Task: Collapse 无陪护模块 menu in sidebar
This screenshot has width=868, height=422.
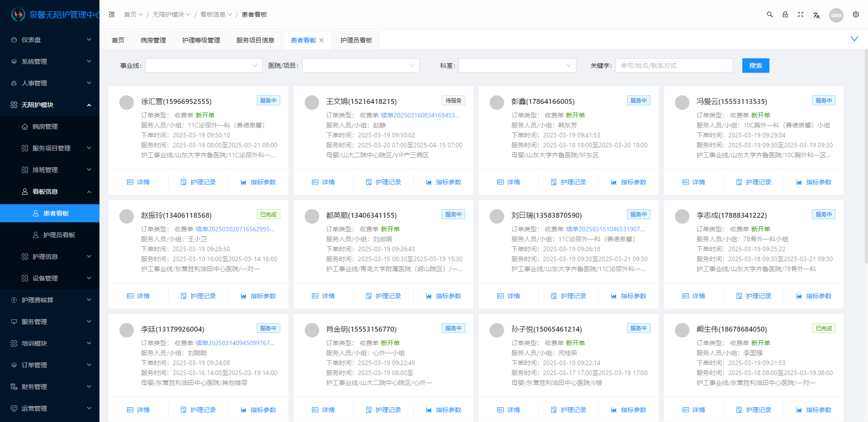Action: [x=50, y=105]
